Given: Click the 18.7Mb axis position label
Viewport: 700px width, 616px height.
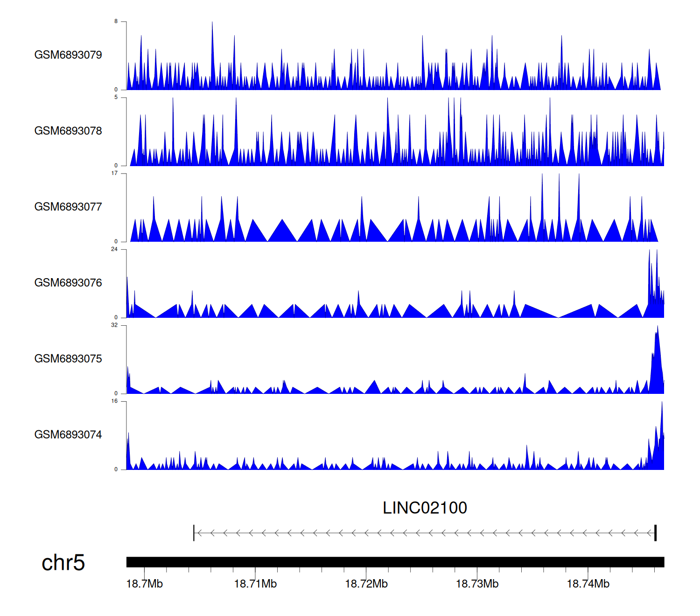Looking at the screenshot, I should (x=145, y=584).
